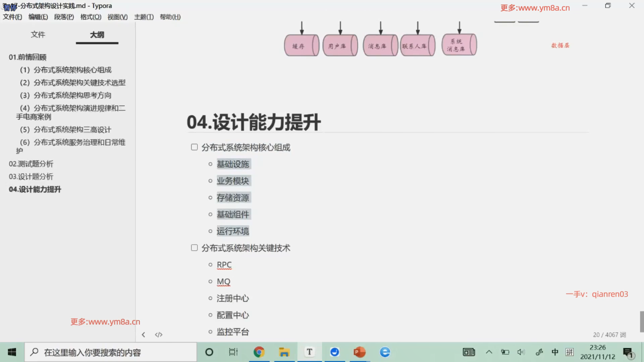The width and height of the screenshot is (644, 362).
Task: Click Typora icon in taskbar
Action: coord(309,352)
